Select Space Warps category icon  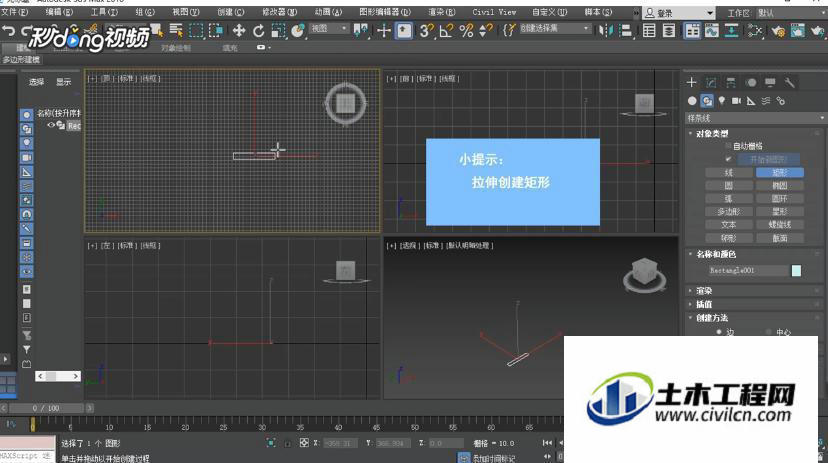coord(766,101)
